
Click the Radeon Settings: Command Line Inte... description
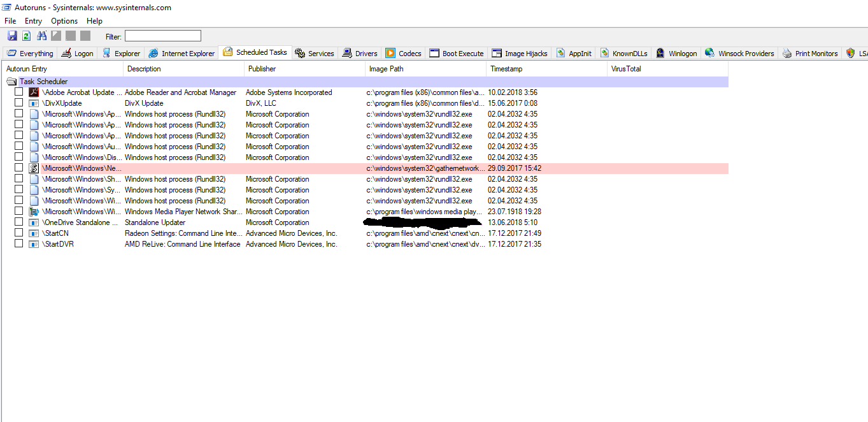coord(183,233)
